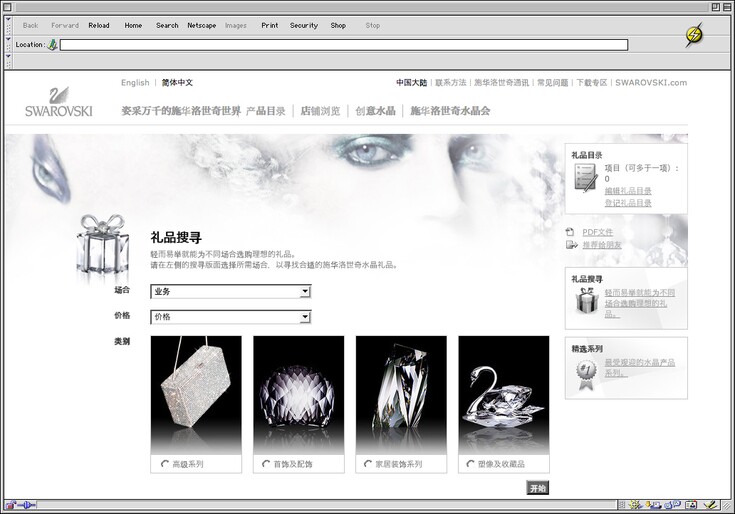Click the 开始 start button

[537, 488]
